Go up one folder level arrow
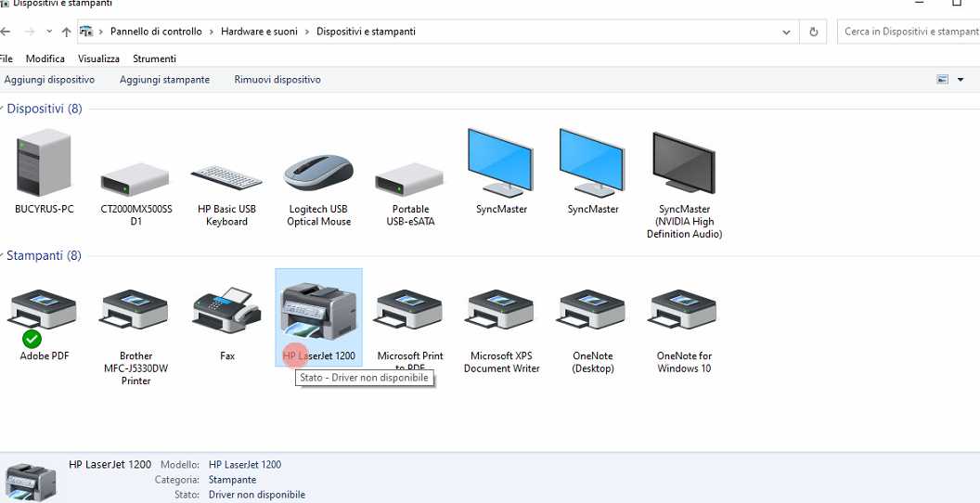This screenshot has height=503, width=980. click(66, 32)
